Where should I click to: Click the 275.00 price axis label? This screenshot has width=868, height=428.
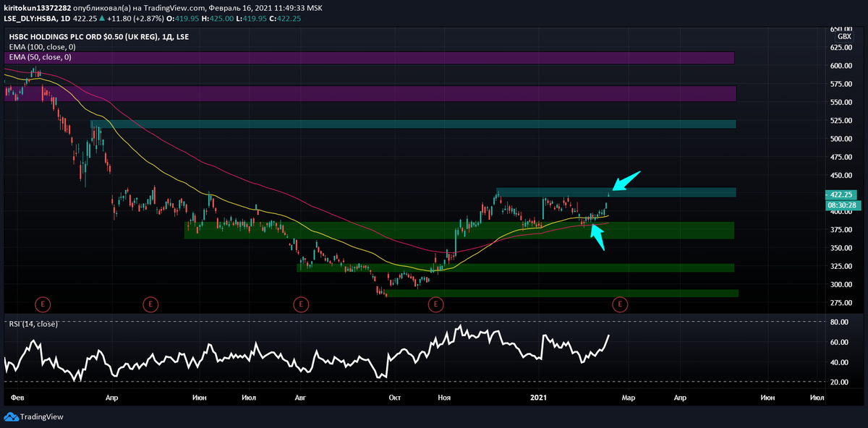click(x=841, y=303)
